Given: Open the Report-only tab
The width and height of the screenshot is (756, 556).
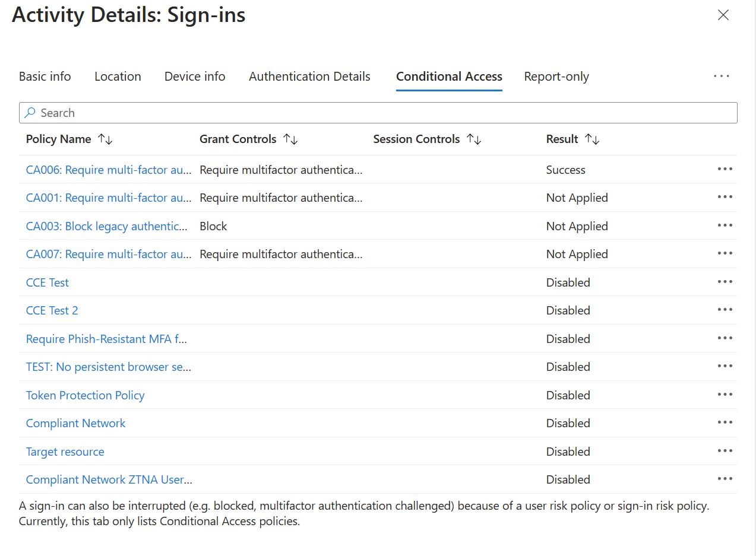Looking at the screenshot, I should pyautogui.click(x=556, y=77).
